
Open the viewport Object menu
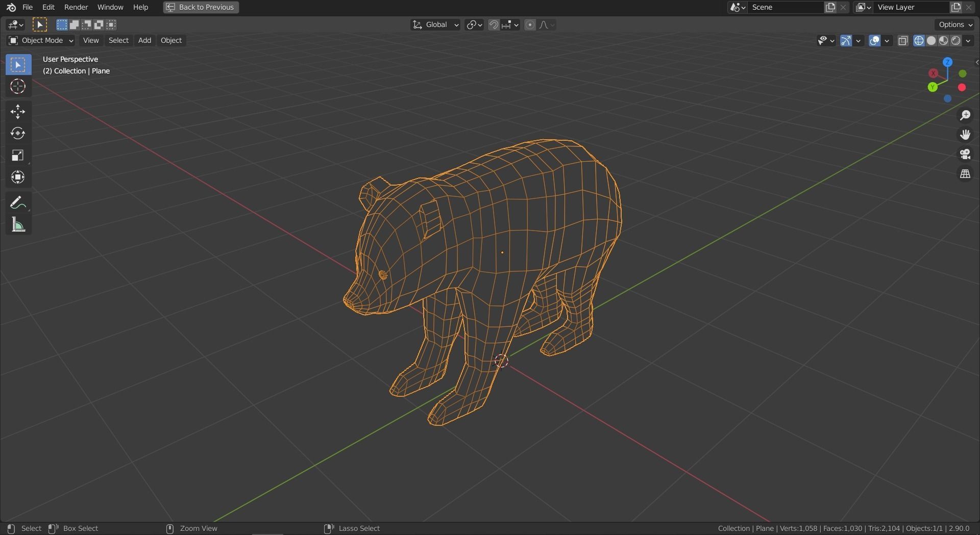(x=171, y=40)
